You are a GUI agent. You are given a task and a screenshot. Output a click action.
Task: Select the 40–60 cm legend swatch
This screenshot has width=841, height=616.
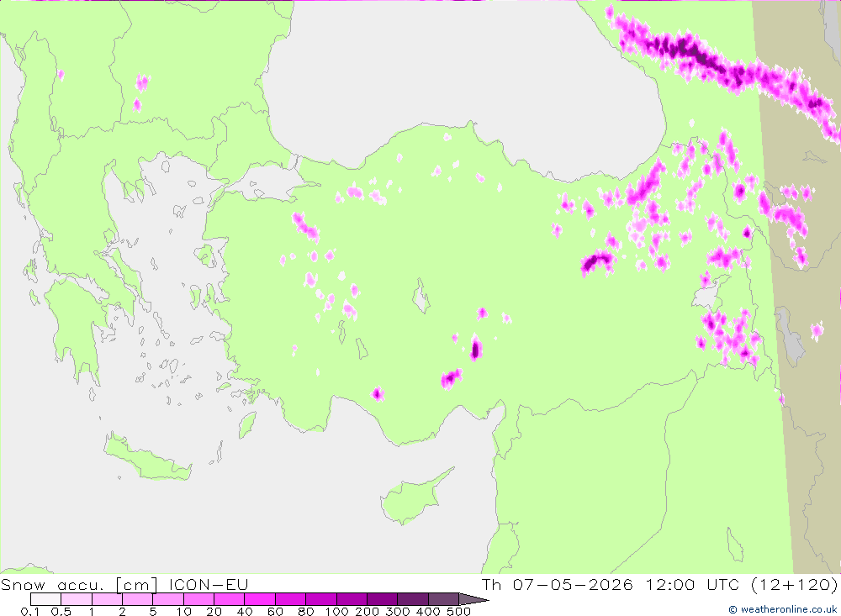tap(260, 599)
